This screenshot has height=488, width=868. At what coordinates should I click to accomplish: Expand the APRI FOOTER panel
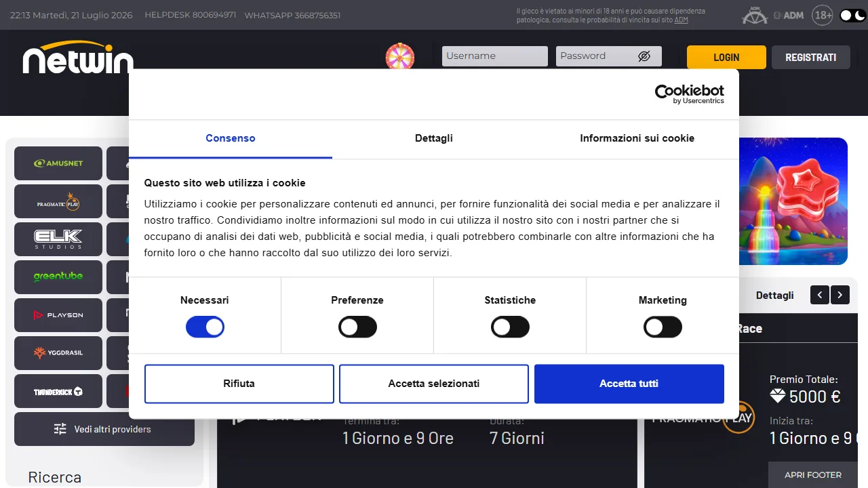tap(813, 474)
